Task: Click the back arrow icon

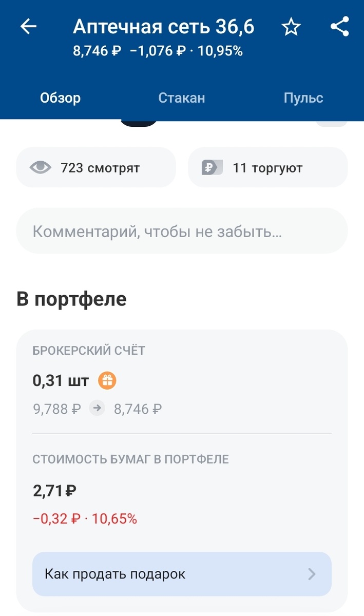Action: pyautogui.click(x=28, y=27)
